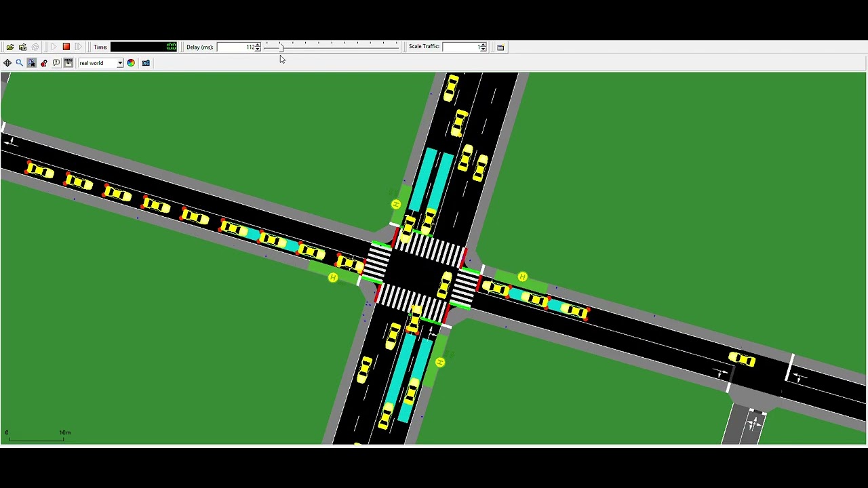Click into the Delay (ms) input field
The image size is (868, 488).
click(236, 47)
